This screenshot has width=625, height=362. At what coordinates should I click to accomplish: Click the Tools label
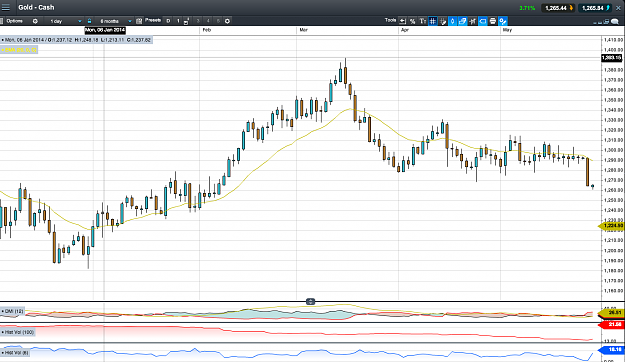point(391,20)
